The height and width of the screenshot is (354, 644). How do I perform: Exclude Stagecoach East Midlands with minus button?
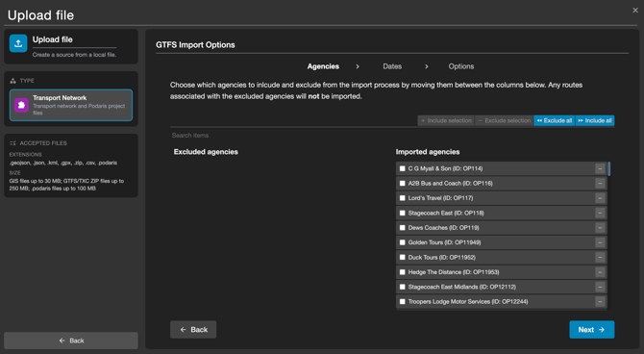[x=600, y=287]
